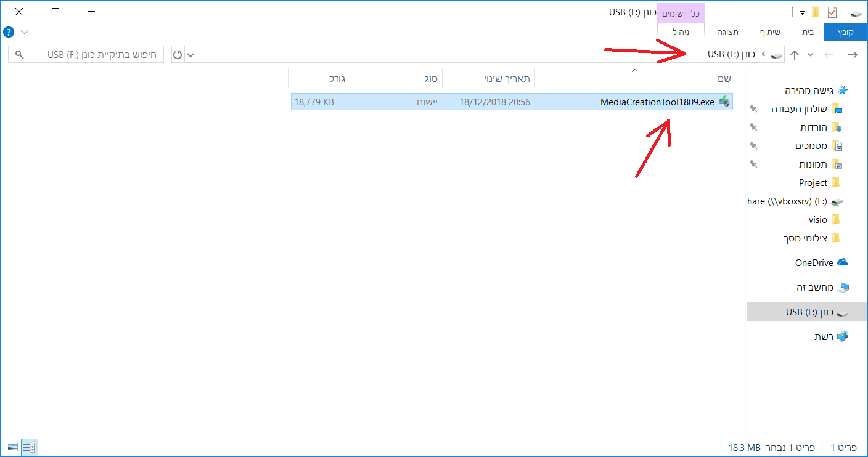Click the drive system icon in title bar
868x457 pixels.
[x=856, y=12]
